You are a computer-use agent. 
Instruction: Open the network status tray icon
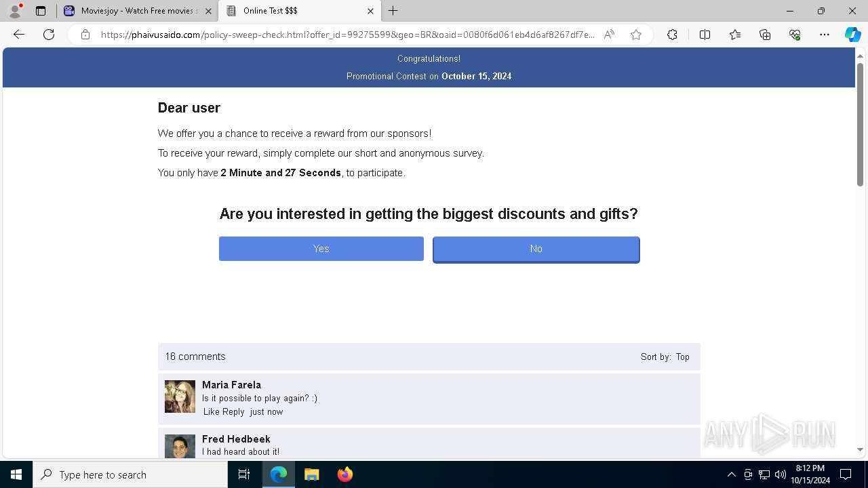(764, 474)
